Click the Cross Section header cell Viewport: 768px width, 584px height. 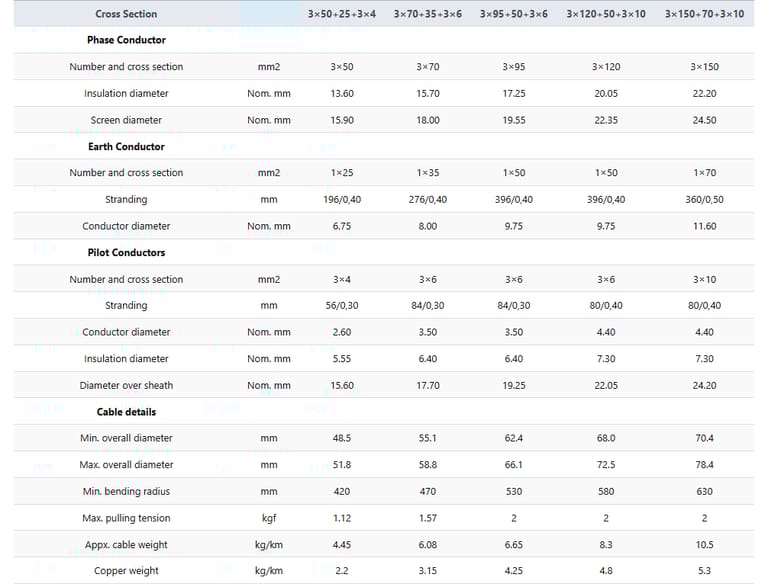[126, 14]
